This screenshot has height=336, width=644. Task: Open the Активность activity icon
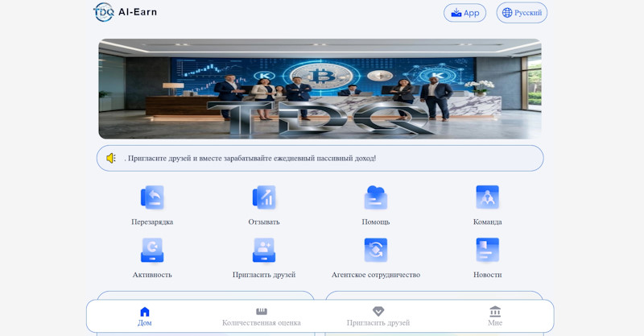click(152, 250)
